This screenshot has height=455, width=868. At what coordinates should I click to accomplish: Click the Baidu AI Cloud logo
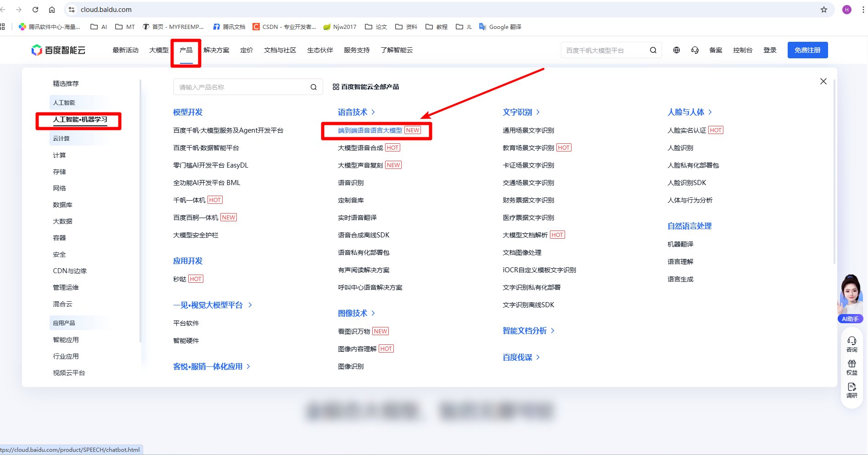point(58,50)
